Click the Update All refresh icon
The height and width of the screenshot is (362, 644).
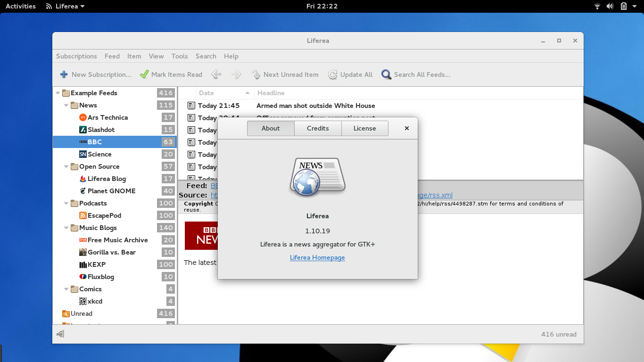[x=333, y=74]
